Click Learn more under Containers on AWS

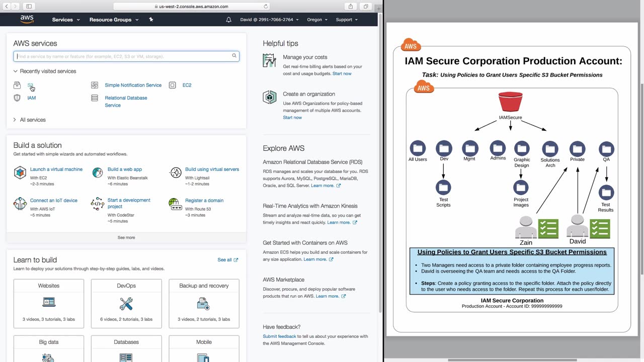pyautogui.click(x=318, y=259)
